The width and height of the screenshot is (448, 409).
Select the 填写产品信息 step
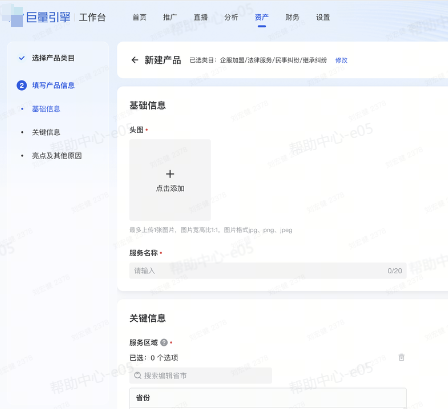point(53,85)
